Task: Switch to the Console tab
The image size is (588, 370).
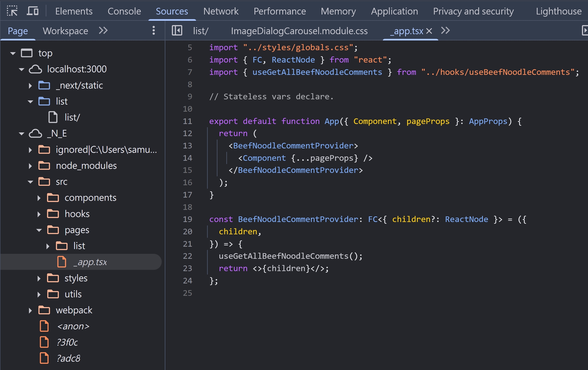Action: pos(124,11)
